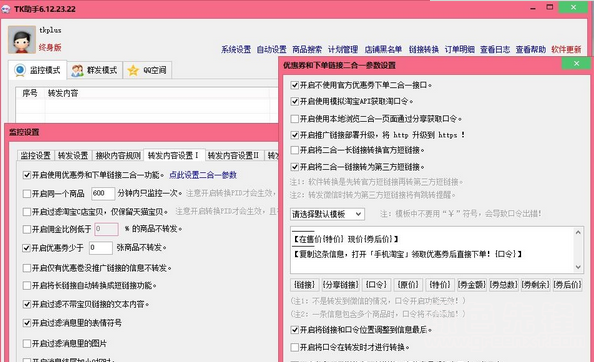Insert the {券总数} template tag
Image resolution: width=594 pixels, height=362 pixels.
point(503,285)
